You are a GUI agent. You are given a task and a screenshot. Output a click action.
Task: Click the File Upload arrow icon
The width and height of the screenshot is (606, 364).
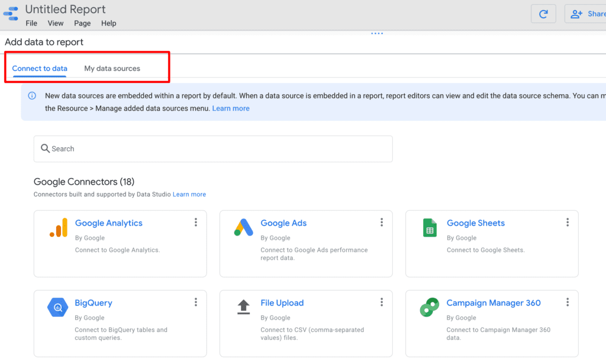pyautogui.click(x=243, y=307)
